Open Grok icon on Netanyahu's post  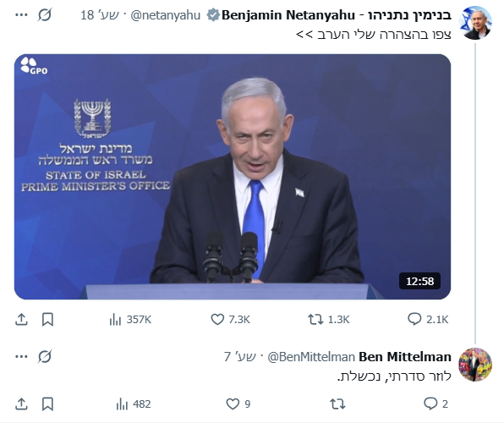click(45, 14)
